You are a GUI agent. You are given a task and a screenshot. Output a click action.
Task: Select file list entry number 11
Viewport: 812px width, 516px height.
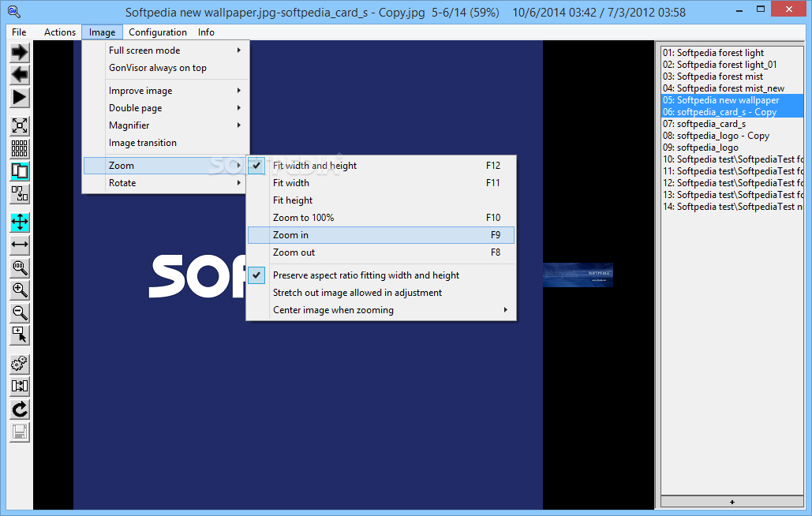click(x=732, y=171)
